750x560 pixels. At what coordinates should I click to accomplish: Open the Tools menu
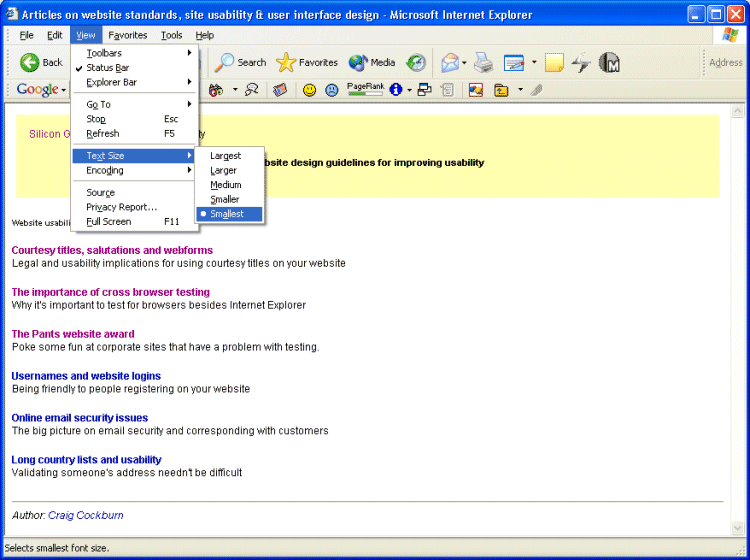[171, 35]
